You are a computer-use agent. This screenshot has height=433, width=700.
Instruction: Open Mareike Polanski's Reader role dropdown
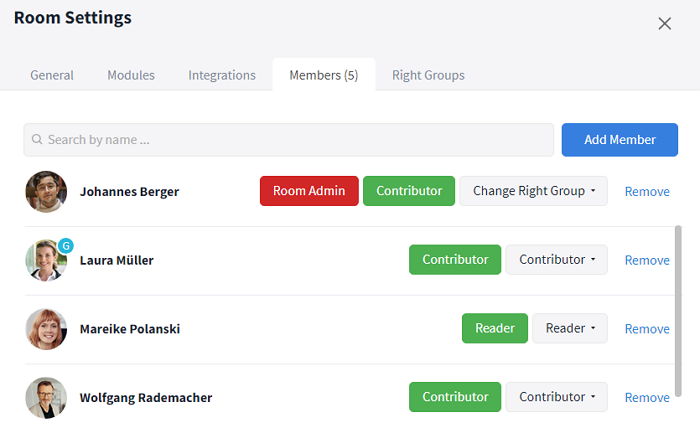click(x=570, y=329)
